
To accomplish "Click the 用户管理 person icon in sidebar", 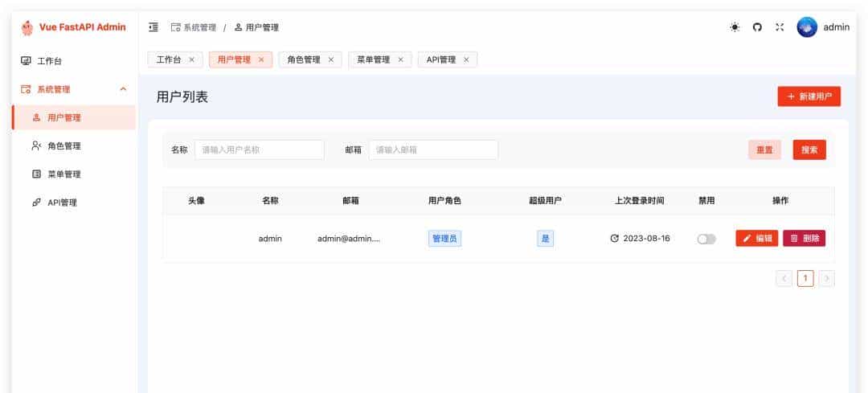I will (x=36, y=117).
